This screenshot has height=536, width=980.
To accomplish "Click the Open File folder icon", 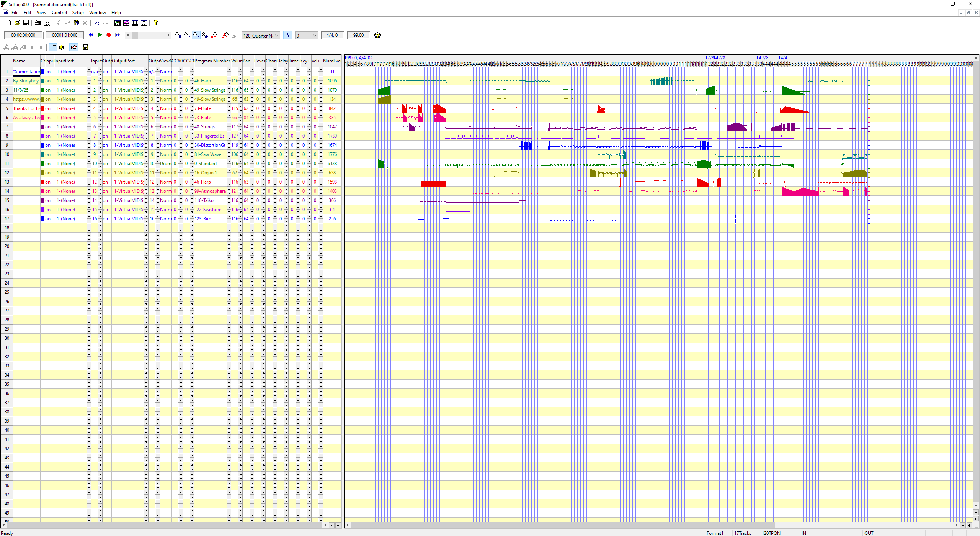I will 17,23.
